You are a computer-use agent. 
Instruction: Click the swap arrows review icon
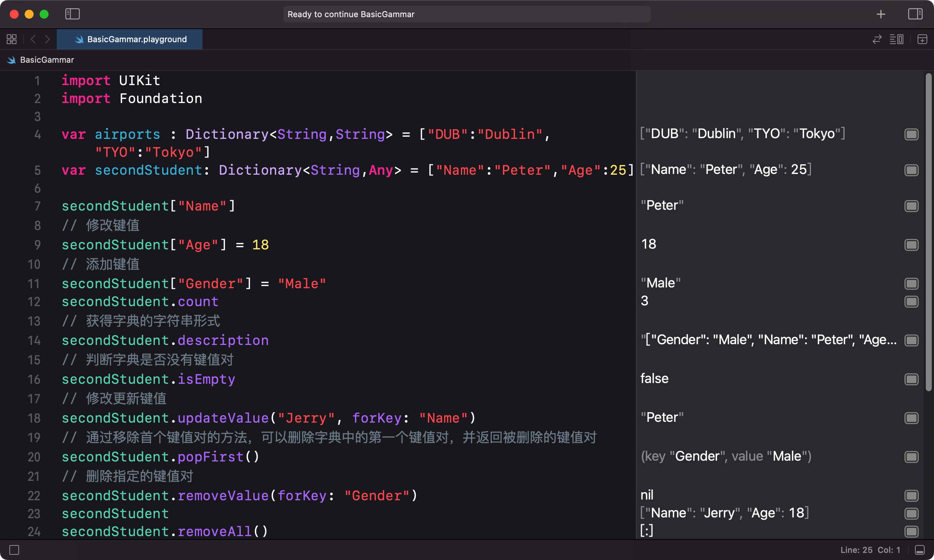tap(877, 39)
